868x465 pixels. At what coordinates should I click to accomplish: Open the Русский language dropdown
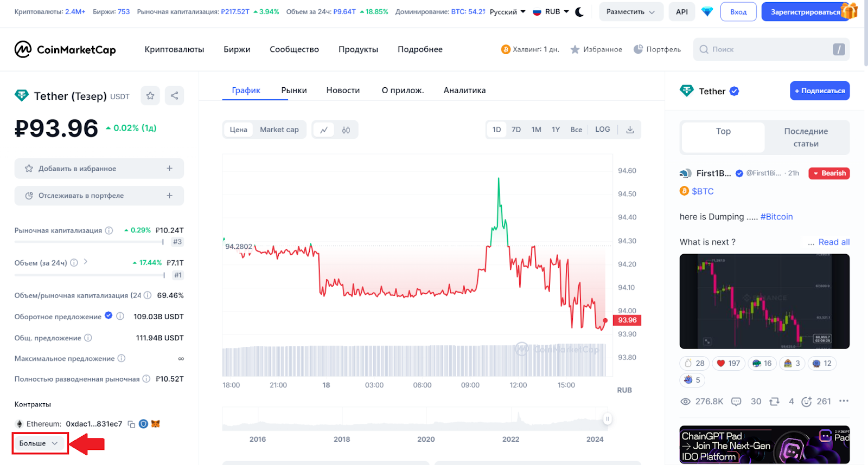[x=508, y=12]
